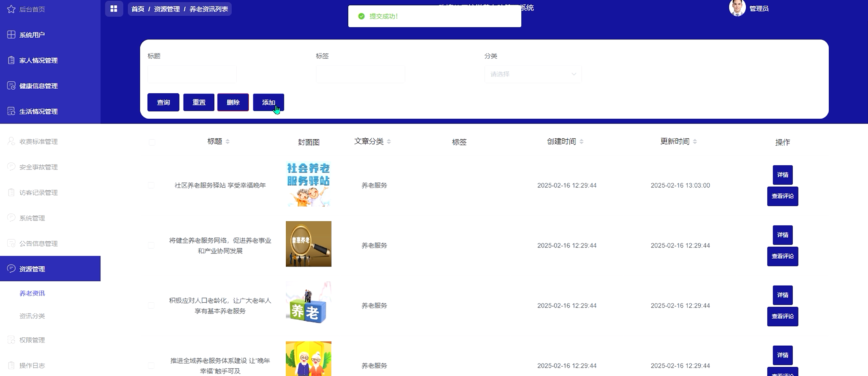Check the row for 积极应对人口老龄化 article
The width and height of the screenshot is (868, 376).
[151, 306]
